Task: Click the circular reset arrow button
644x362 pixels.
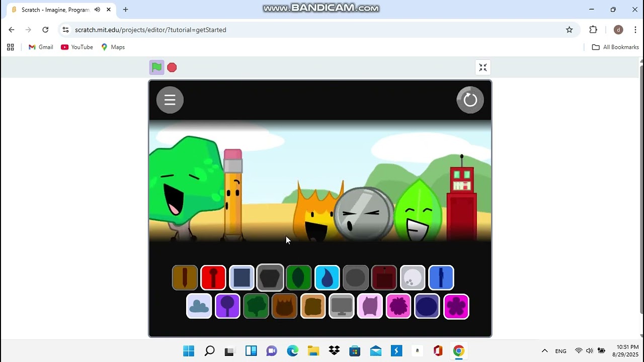Action: (x=470, y=100)
